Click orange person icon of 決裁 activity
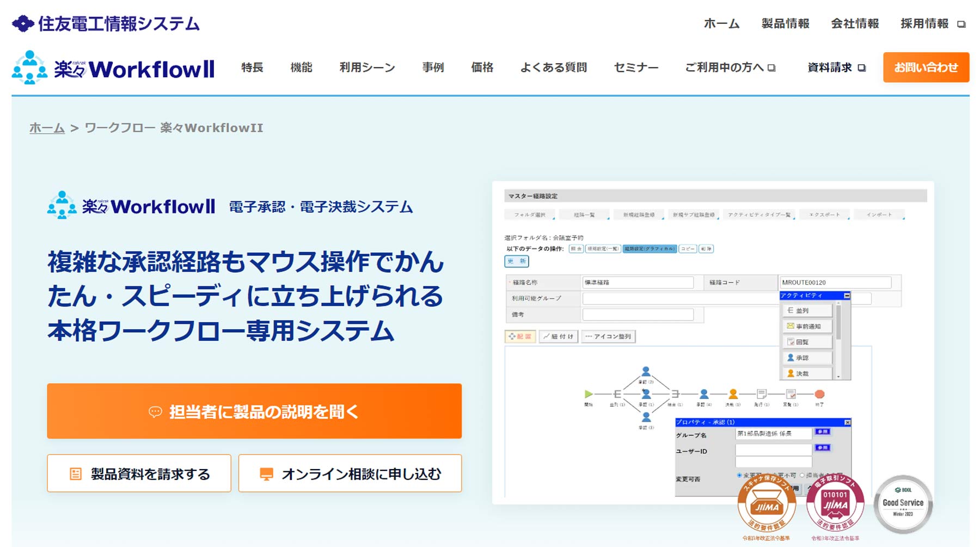Viewport: 980px width, 547px height. pyautogui.click(x=791, y=373)
